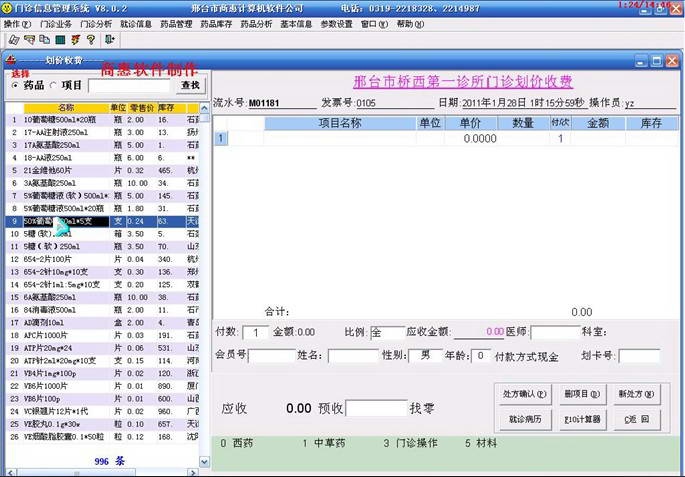Click the 划卡号 input field
This screenshot has width=685, height=477.
click(639, 356)
